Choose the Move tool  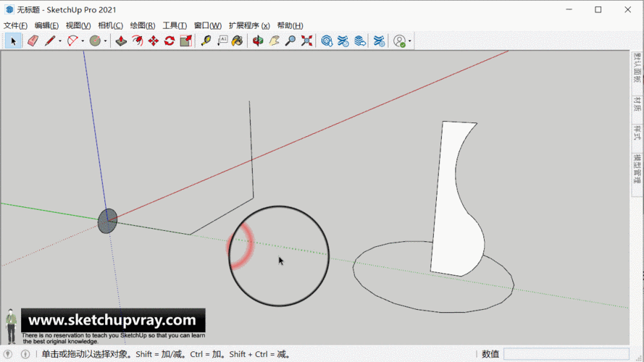coord(153,41)
